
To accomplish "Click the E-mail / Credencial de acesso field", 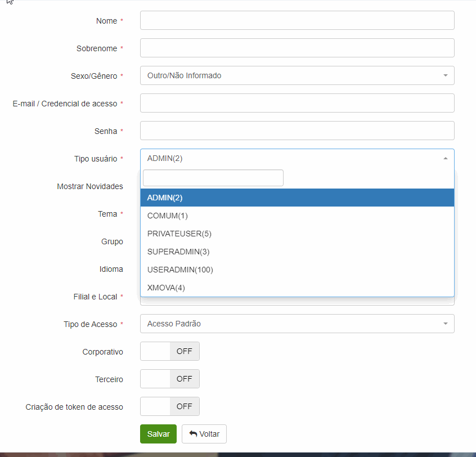I will point(297,102).
